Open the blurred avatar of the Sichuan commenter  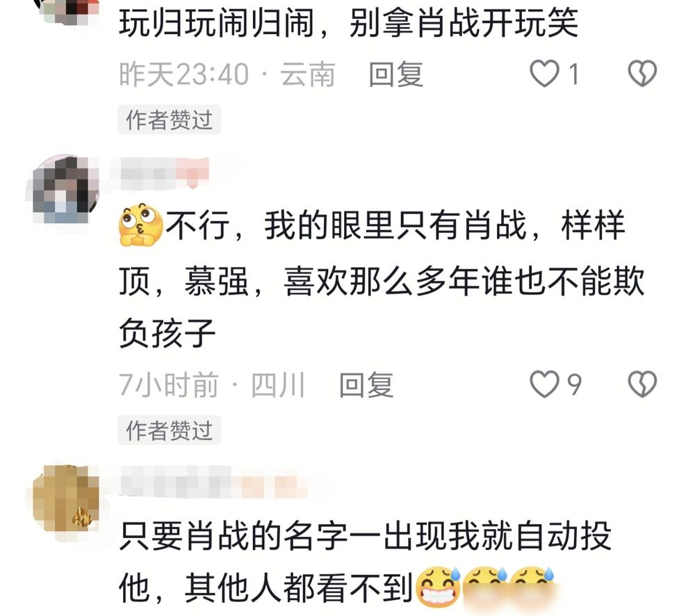coord(65,189)
